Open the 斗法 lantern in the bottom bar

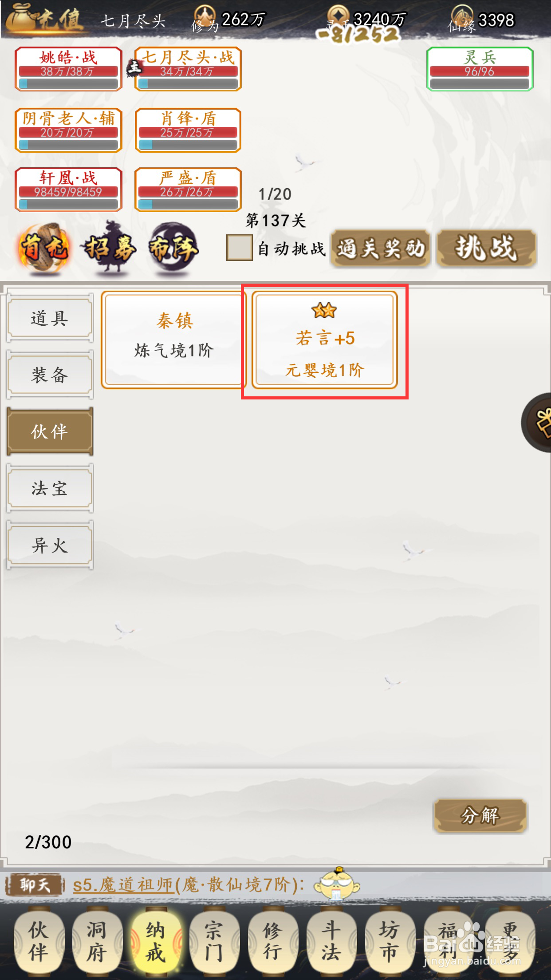pos(331,941)
